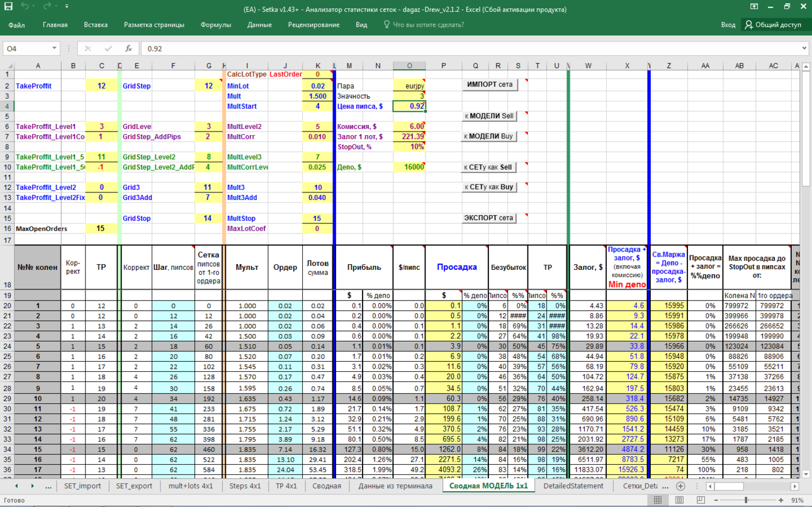Image resolution: width=812 pixels, height=507 pixels.
Task: Click the zoom slider handle
Action: (x=746, y=500)
